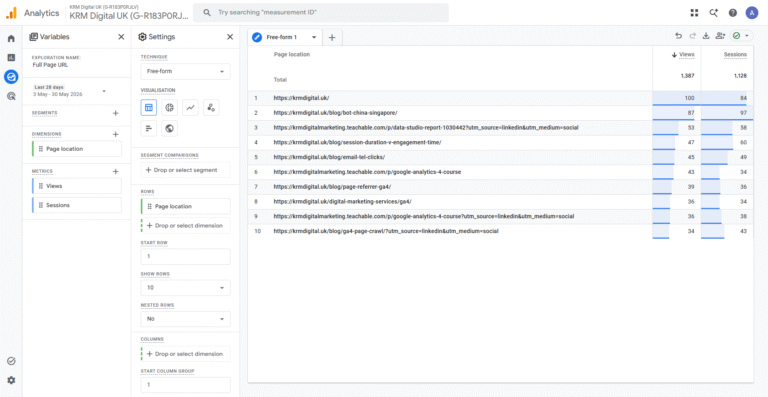Screen dimensions: 768x397
Task: Click the page-referrer-ga4 blog URL row
Action: pos(501,187)
